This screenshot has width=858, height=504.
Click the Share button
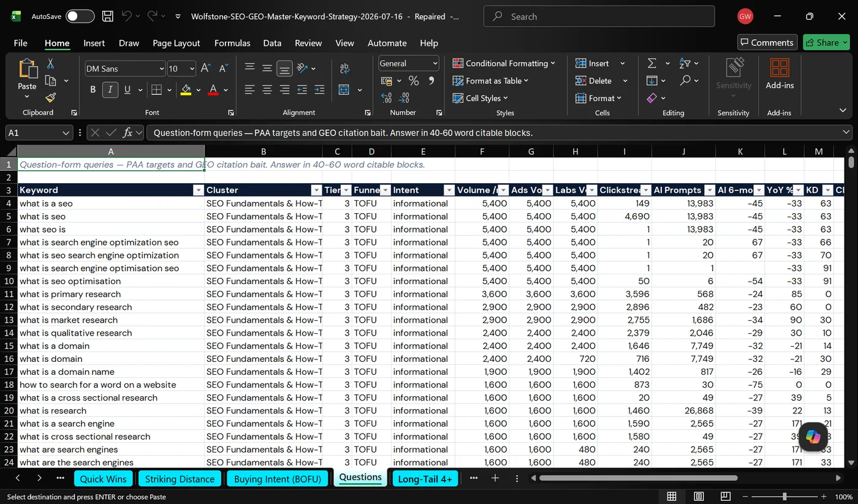point(826,42)
